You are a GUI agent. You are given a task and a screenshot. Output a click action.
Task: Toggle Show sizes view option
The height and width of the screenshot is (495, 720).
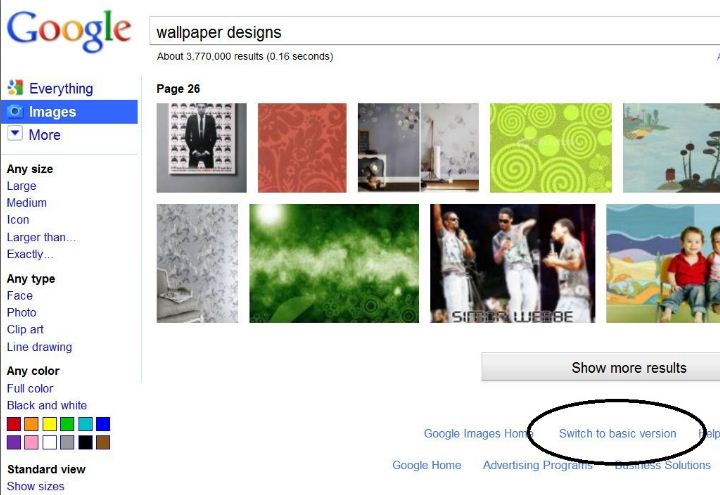(x=36, y=486)
